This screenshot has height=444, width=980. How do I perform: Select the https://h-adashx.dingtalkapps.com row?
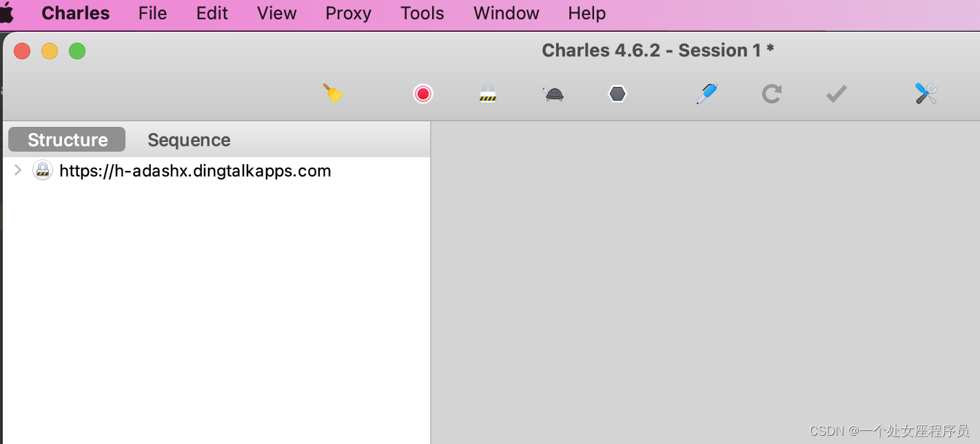216,170
